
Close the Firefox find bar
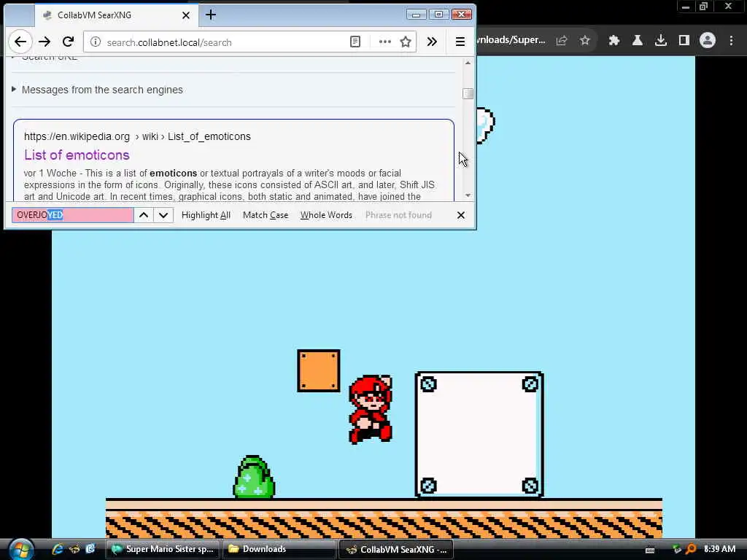tap(461, 215)
